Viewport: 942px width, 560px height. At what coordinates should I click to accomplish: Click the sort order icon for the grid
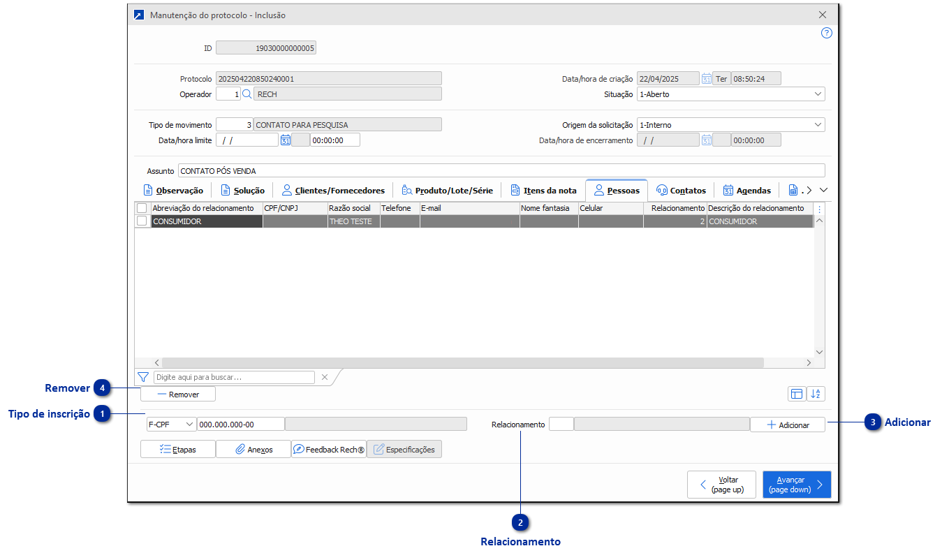tap(816, 395)
